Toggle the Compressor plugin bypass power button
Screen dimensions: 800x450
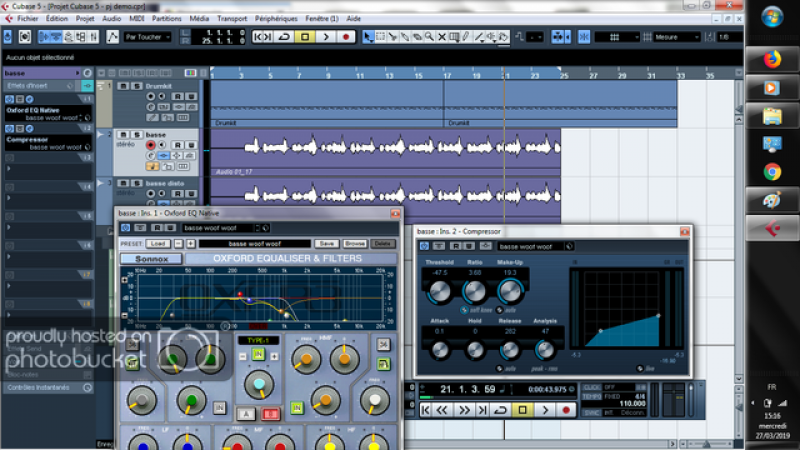[425, 246]
